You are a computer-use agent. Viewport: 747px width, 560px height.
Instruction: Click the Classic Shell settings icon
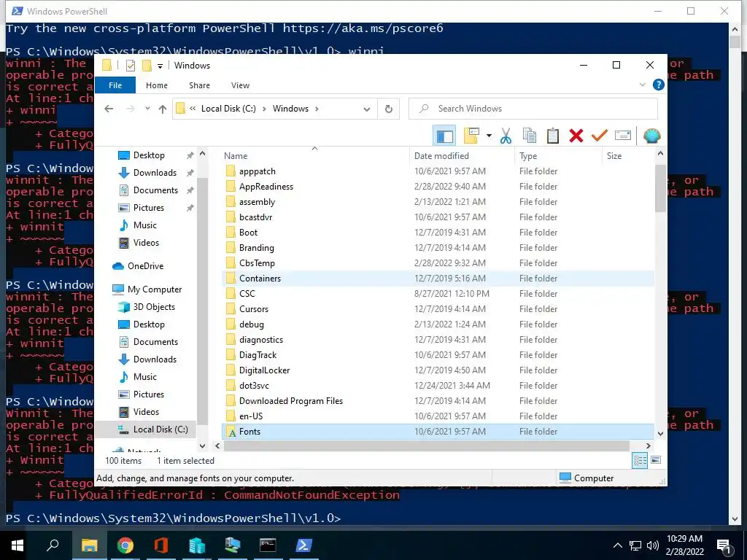[x=651, y=136]
